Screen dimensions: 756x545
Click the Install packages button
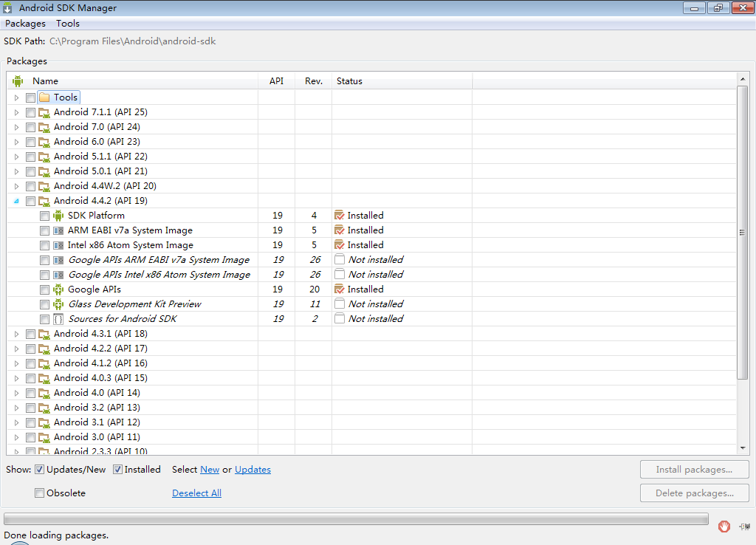pos(694,469)
